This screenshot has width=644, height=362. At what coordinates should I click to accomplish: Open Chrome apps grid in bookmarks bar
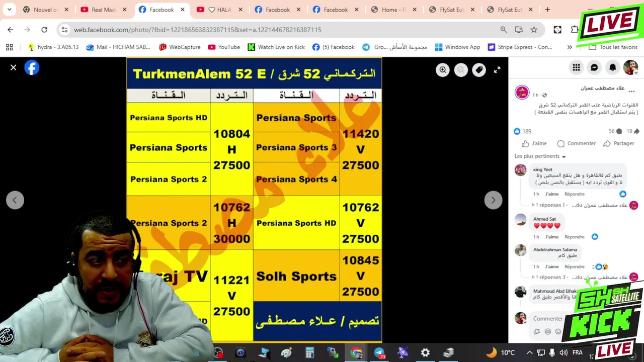(x=9, y=47)
